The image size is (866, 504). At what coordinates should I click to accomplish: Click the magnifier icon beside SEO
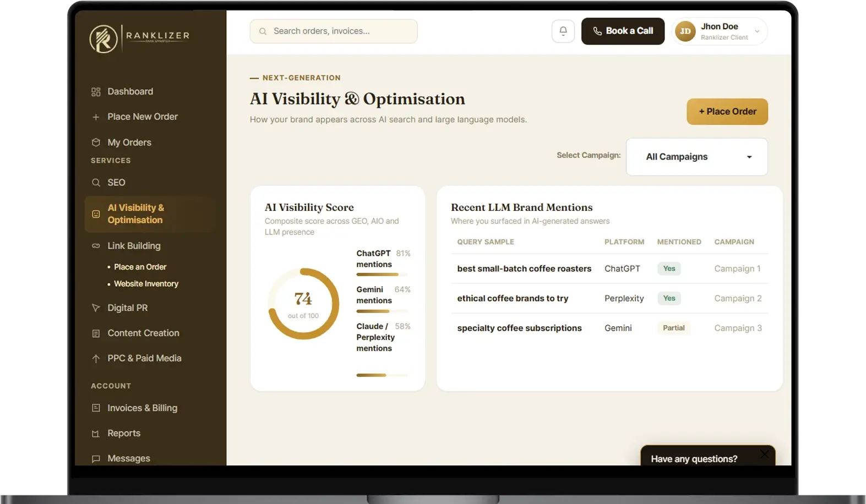96,183
